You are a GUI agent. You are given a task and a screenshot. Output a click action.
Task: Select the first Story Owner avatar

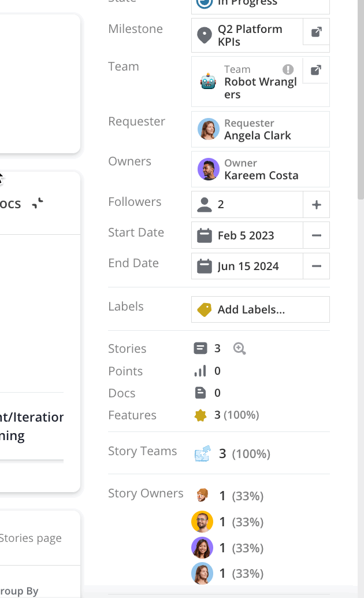[x=202, y=496]
